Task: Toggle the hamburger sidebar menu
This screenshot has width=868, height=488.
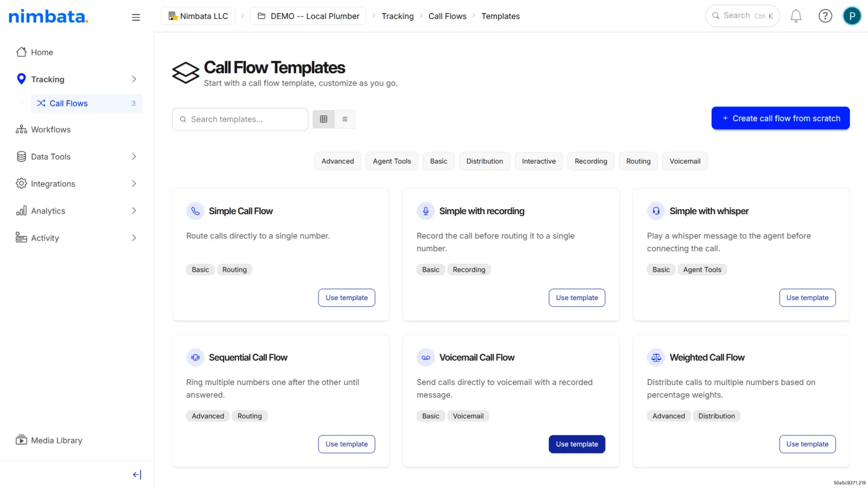Action: click(136, 17)
